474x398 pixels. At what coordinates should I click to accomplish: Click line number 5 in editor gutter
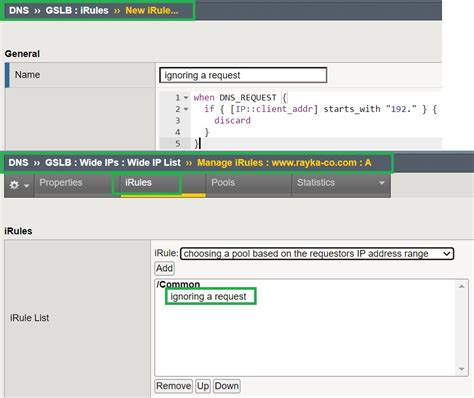[178, 144]
